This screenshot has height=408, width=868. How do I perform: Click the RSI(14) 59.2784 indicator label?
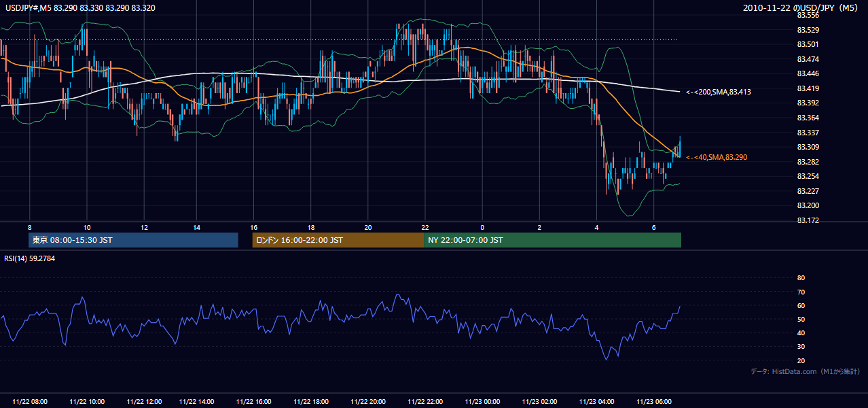tap(30, 258)
